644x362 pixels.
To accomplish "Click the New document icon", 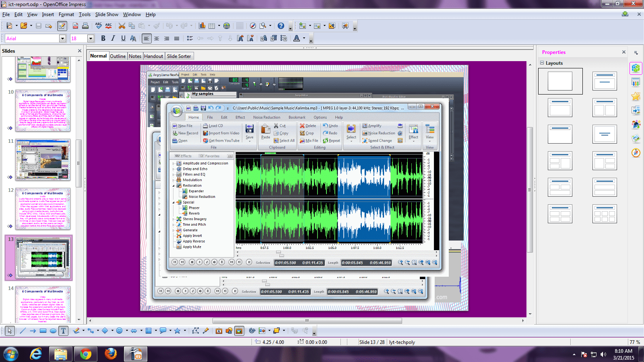I will click(x=9, y=26).
